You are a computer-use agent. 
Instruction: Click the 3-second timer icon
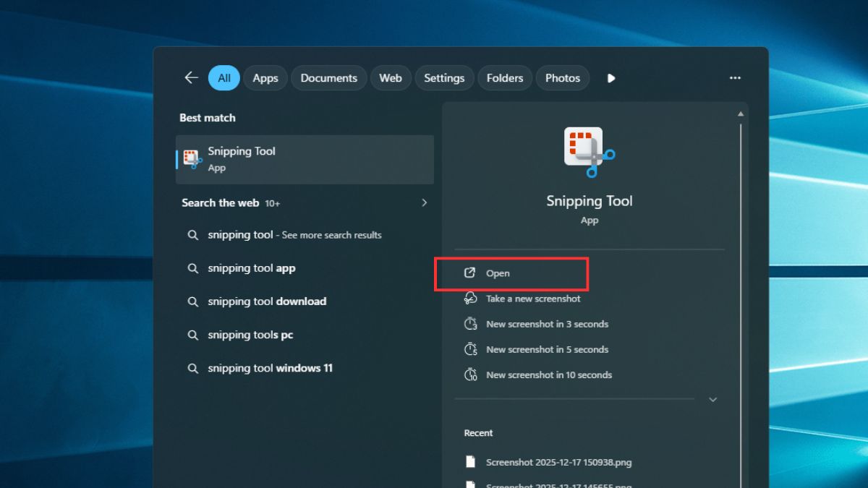point(470,324)
